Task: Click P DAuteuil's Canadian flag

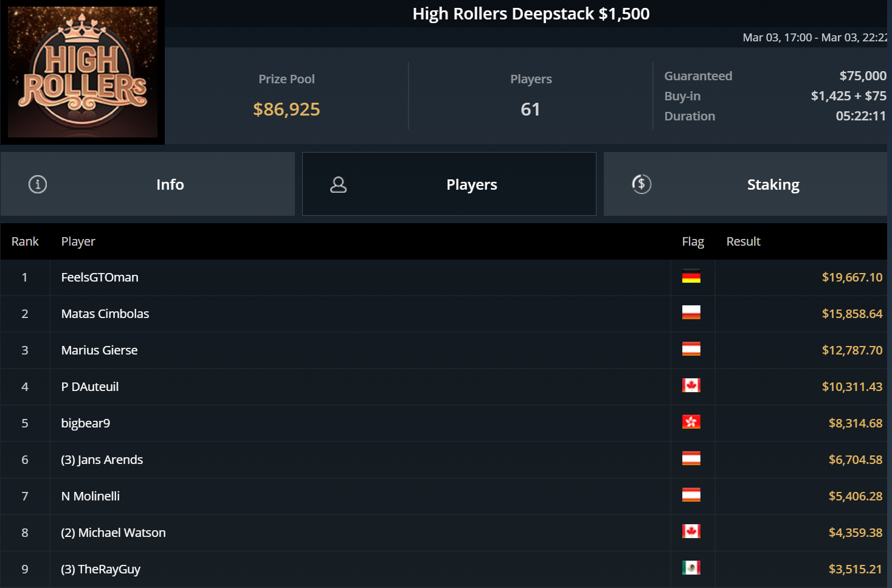Action: coord(691,386)
